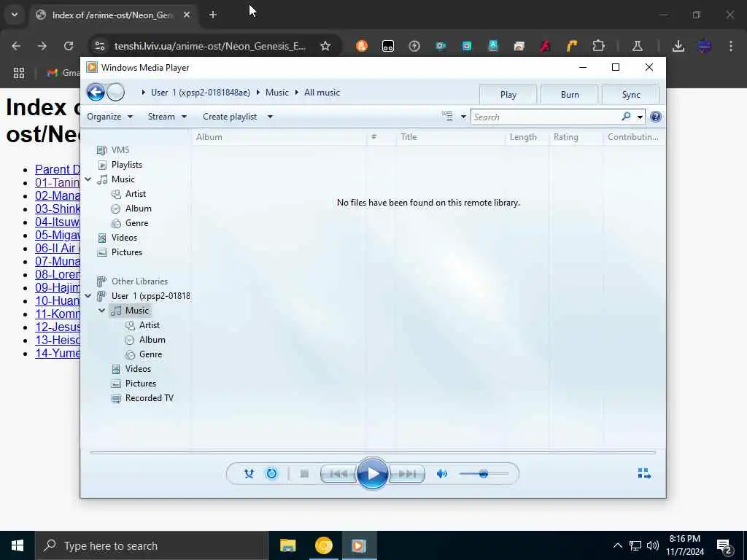Collapse the remote library Music node

(x=102, y=311)
